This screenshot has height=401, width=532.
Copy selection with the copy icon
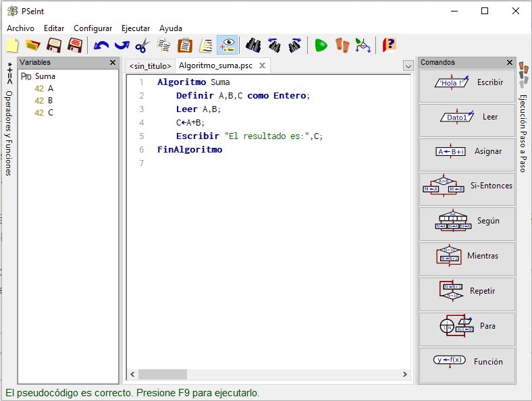[164, 45]
